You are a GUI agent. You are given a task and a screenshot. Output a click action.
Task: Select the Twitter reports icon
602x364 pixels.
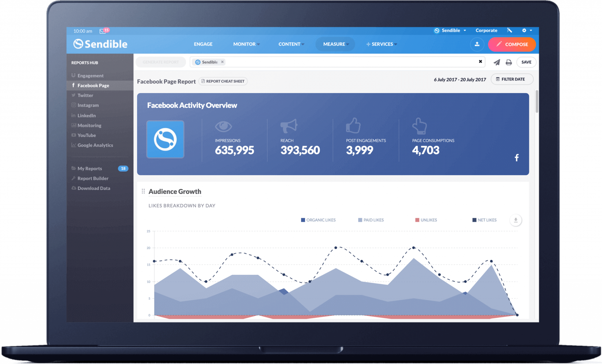(85, 95)
